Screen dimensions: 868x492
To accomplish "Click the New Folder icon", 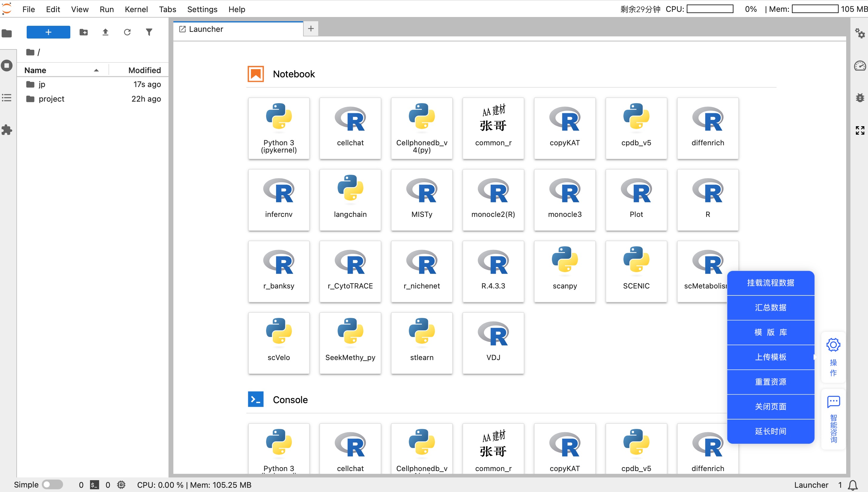I will pyautogui.click(x=83, y=32).
